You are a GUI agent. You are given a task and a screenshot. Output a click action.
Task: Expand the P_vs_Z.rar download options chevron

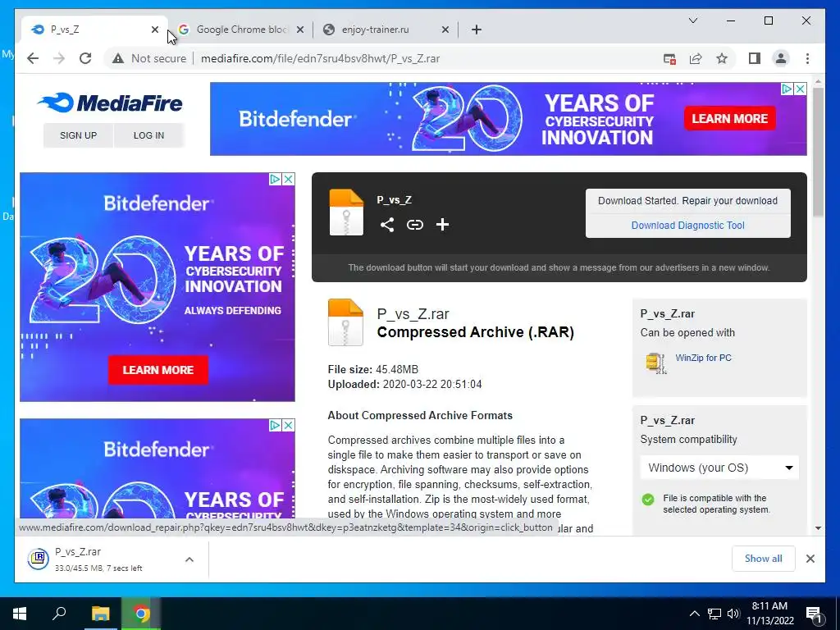[189, 559]
